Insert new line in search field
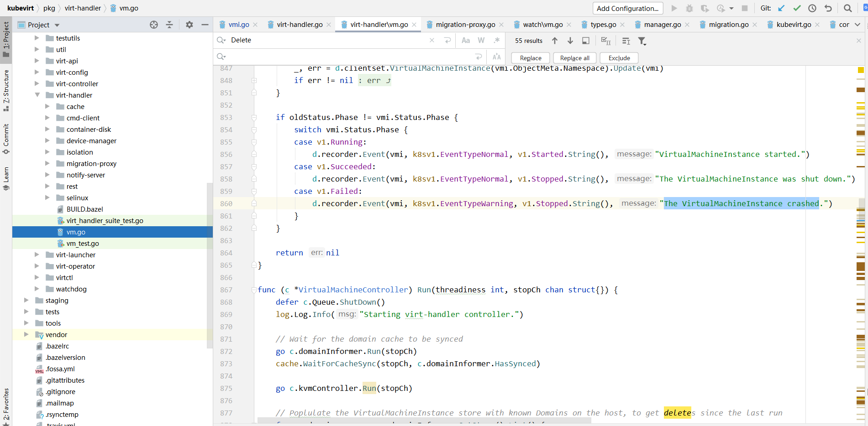 (x=447, y=40)
